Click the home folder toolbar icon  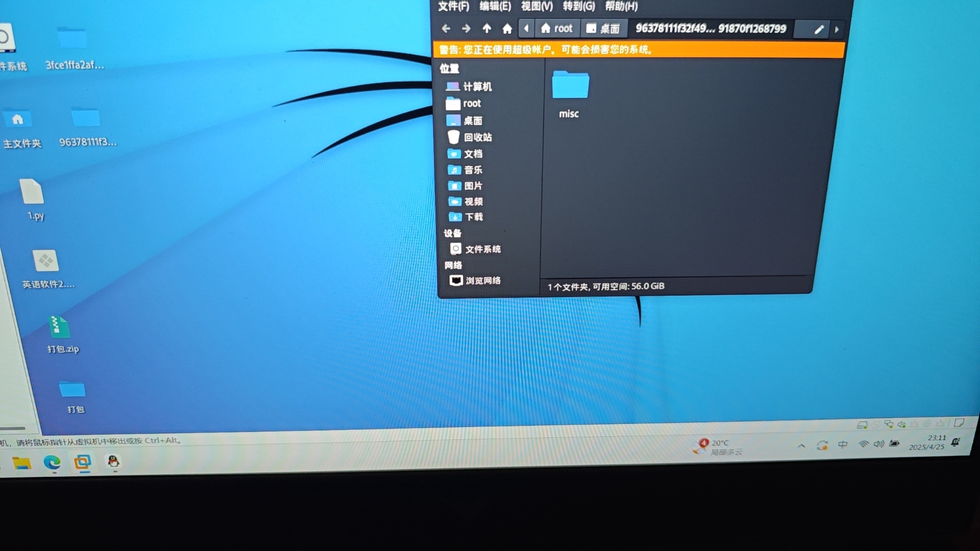[x=507, y=29]
